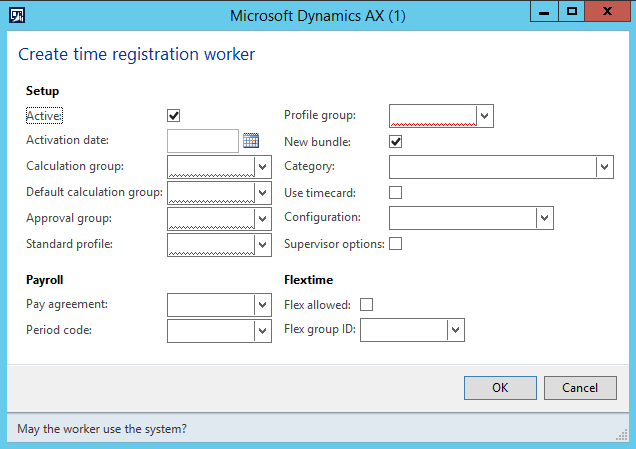
Task: Expand the Configuration dropdown
Action: [x=545, y=218]
